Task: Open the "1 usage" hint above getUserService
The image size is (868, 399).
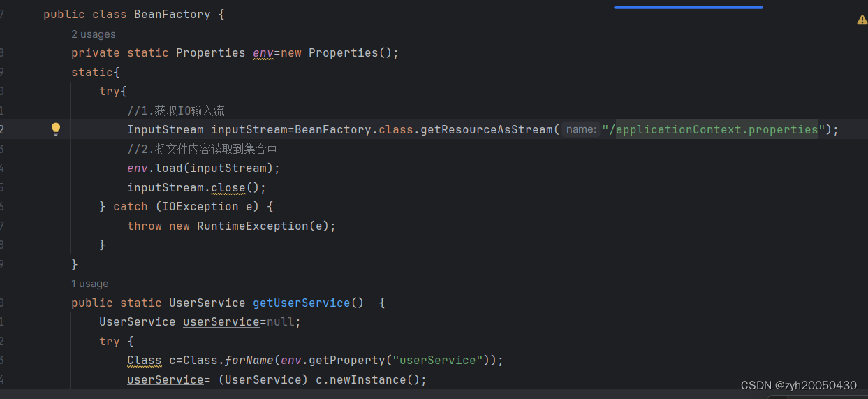Action: coord(90,284)
